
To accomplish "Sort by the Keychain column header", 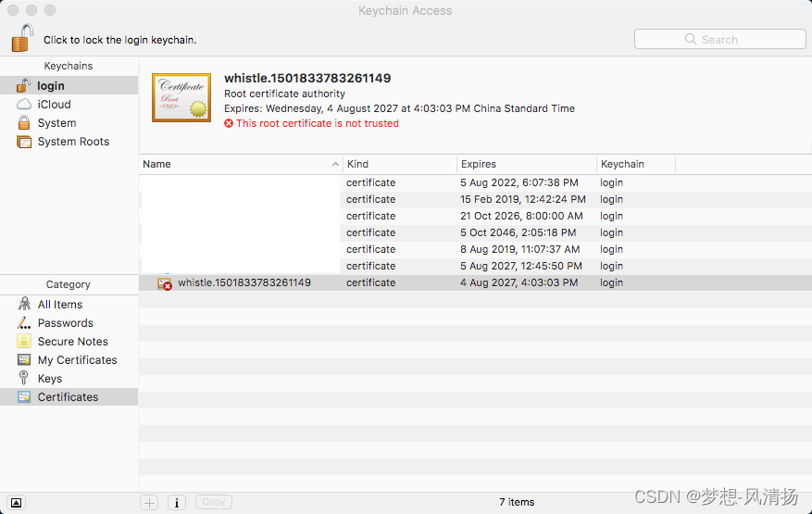I will click(636, 164).
